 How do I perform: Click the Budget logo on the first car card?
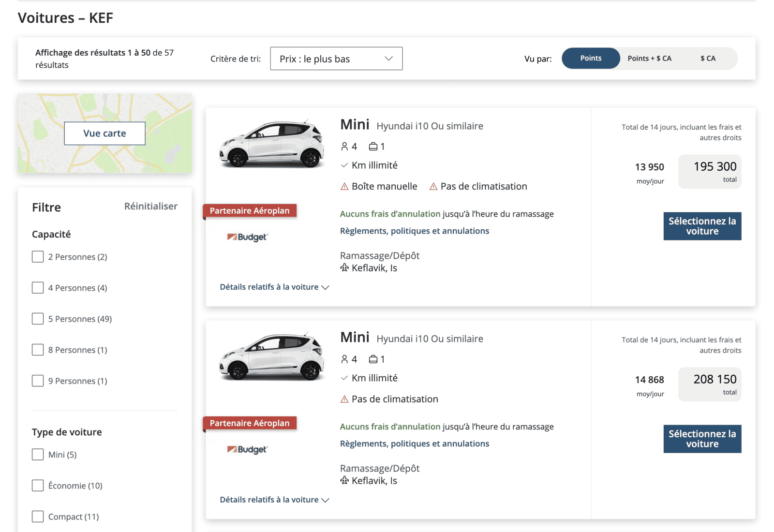247,237
